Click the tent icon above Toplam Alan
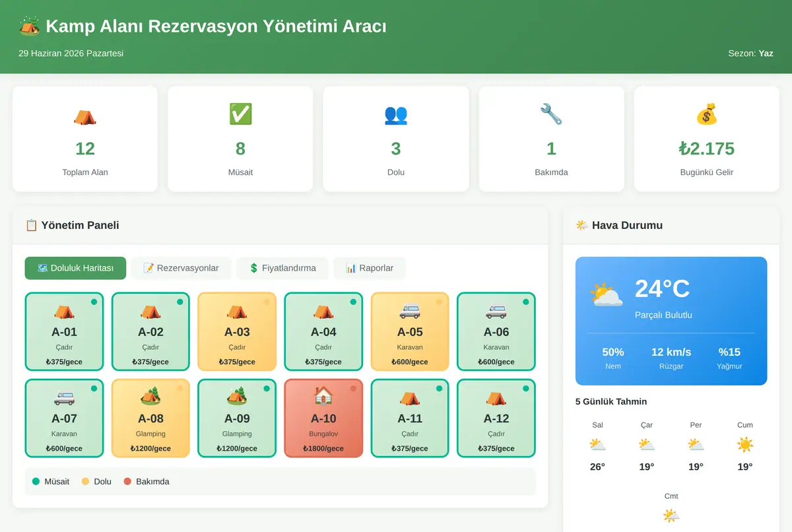Image resolution: width=792 pixels, height=532 pixels. (x=85, y=117)
